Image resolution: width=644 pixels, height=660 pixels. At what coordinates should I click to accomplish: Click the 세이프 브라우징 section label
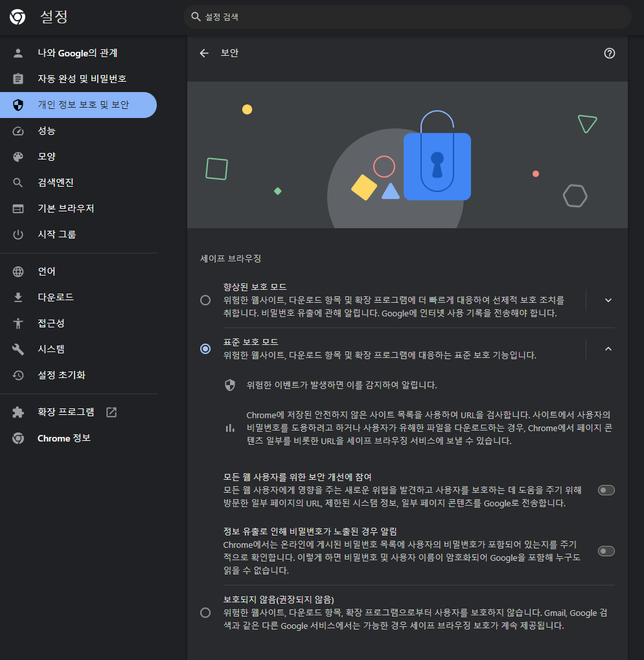point(231,259)
